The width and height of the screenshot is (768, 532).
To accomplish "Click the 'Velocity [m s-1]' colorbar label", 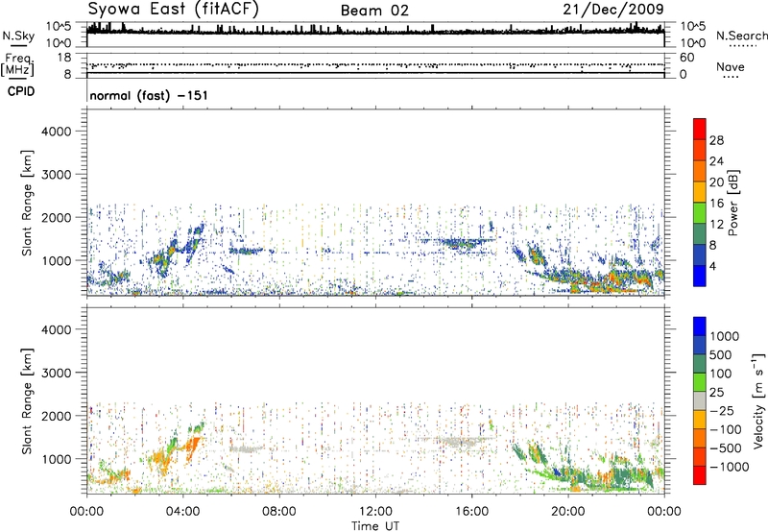I will pyautogui.click(x=758, y=400).
